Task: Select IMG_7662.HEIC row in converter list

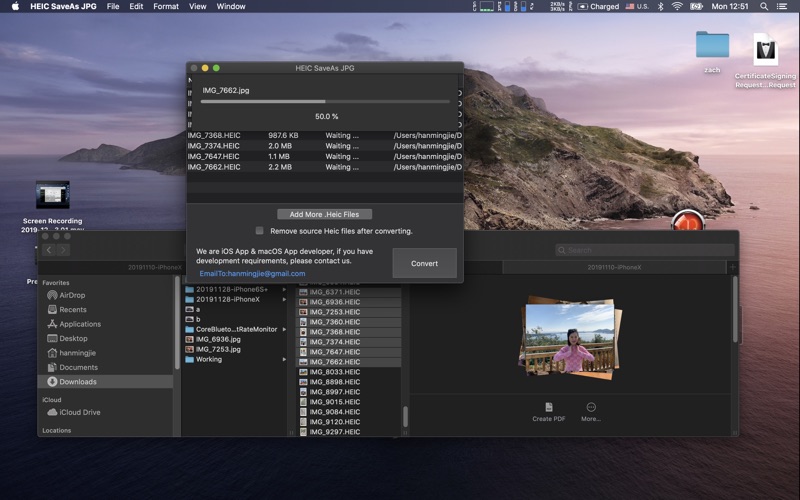Action: click(x=324, y=167)
